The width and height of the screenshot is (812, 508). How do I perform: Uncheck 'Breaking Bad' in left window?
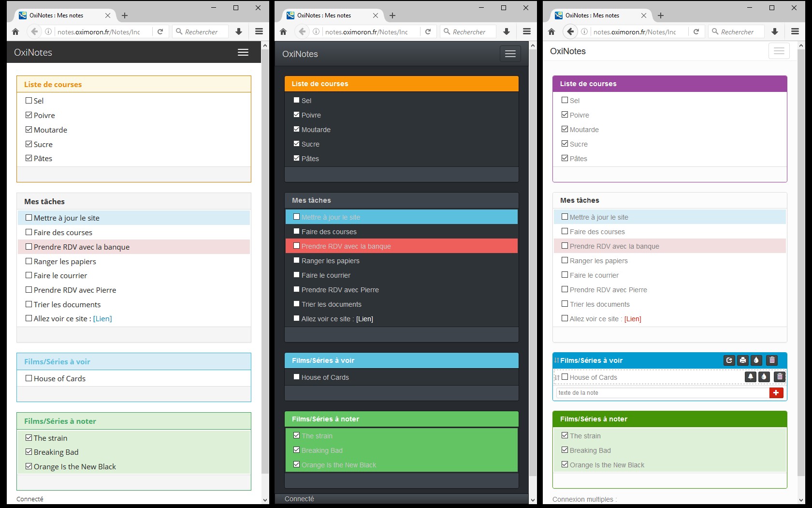pos(29,452)
